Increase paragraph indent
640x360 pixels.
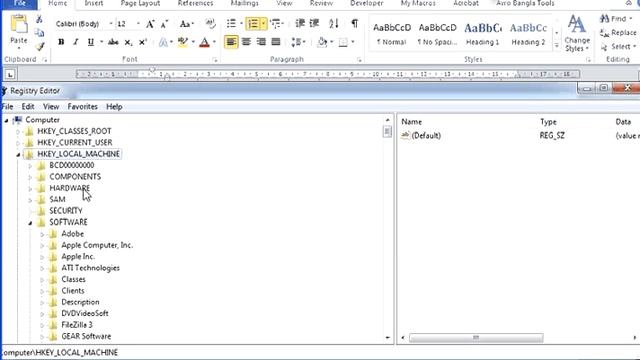[314, 23]
